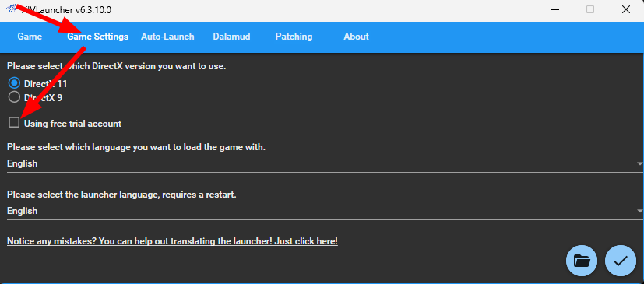Open the Game tab
644x284 pixels.
(x=30, y=37)
